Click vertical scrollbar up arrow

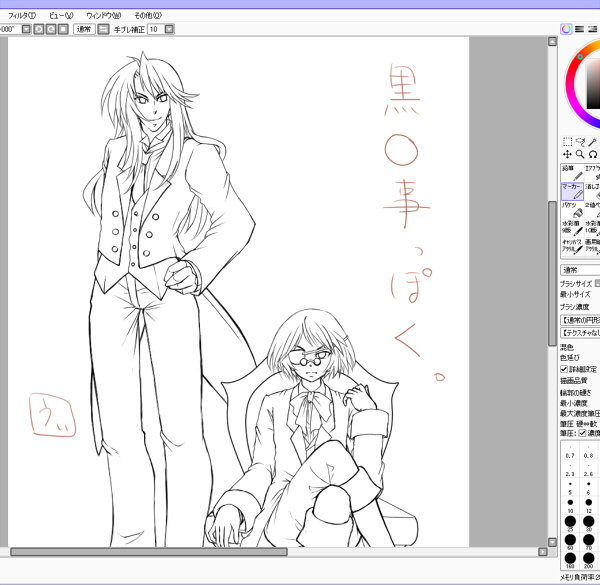point(552,41)
